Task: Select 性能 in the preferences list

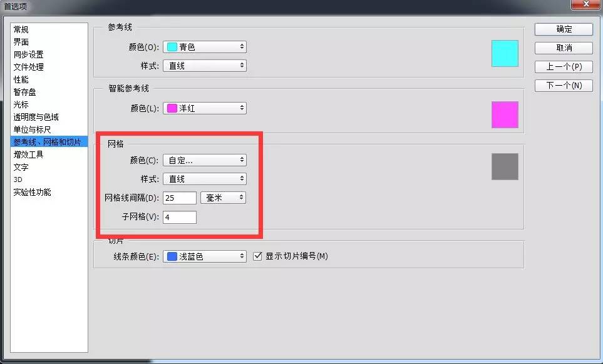Action: click(21, 79)
